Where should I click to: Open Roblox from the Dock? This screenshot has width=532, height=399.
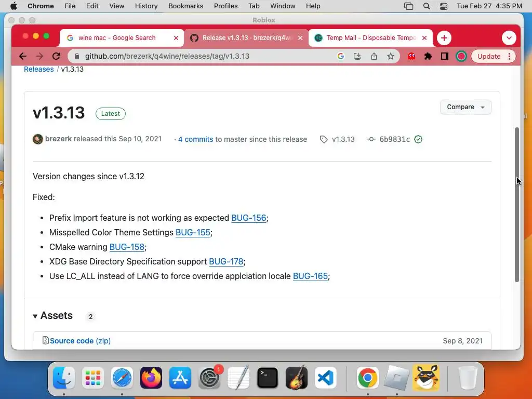(x=396, y=378)
